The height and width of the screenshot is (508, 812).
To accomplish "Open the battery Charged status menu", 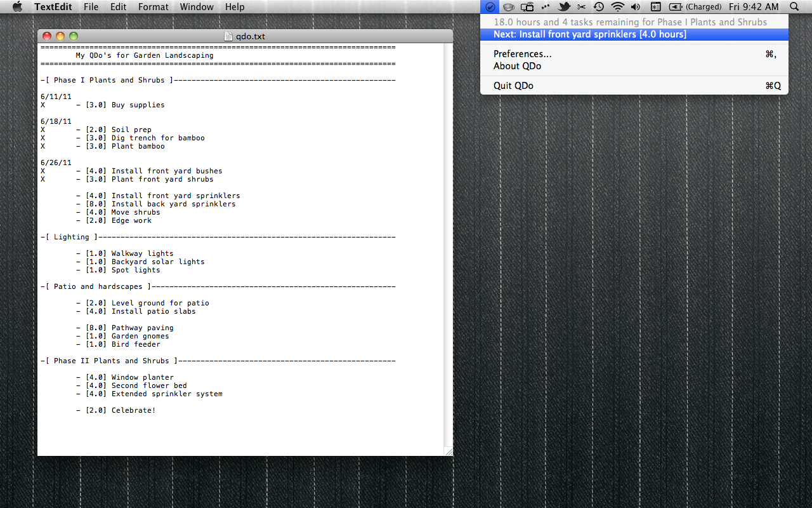I will [x=695, y=7].
